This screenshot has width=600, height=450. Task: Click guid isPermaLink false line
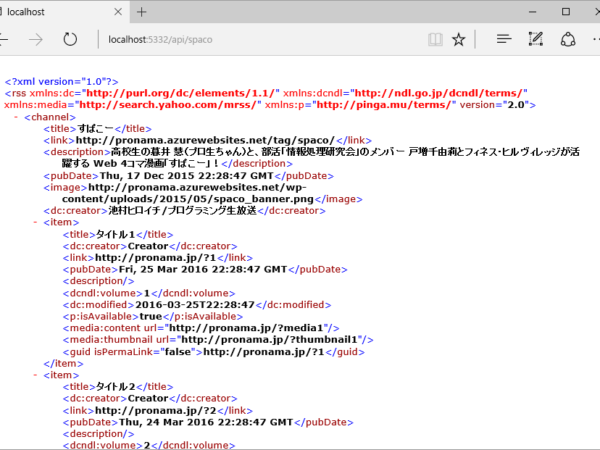point(214,352)
